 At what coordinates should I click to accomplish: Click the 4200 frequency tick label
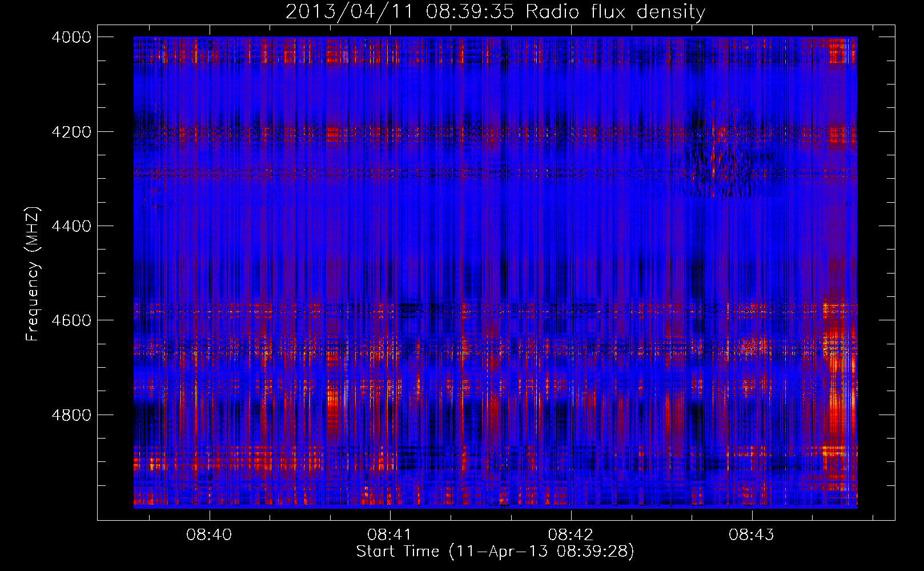tap(71, 132)
